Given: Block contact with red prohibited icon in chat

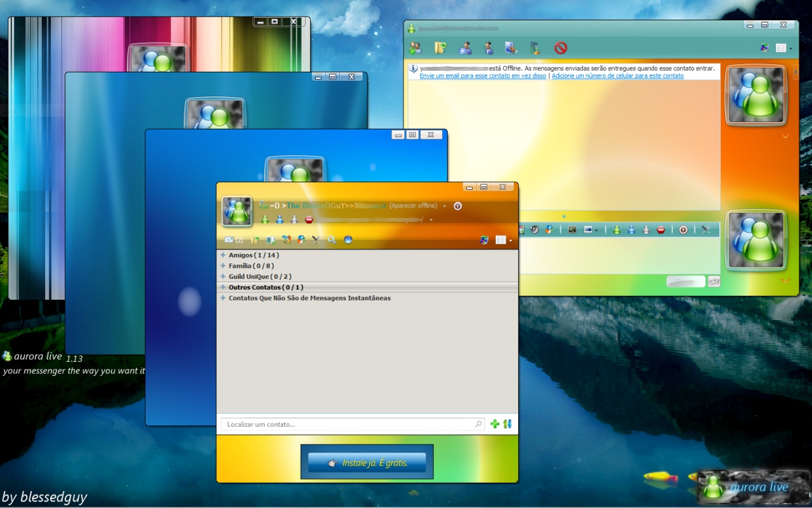Looking at the screenshot, I should tap(560, 48).
